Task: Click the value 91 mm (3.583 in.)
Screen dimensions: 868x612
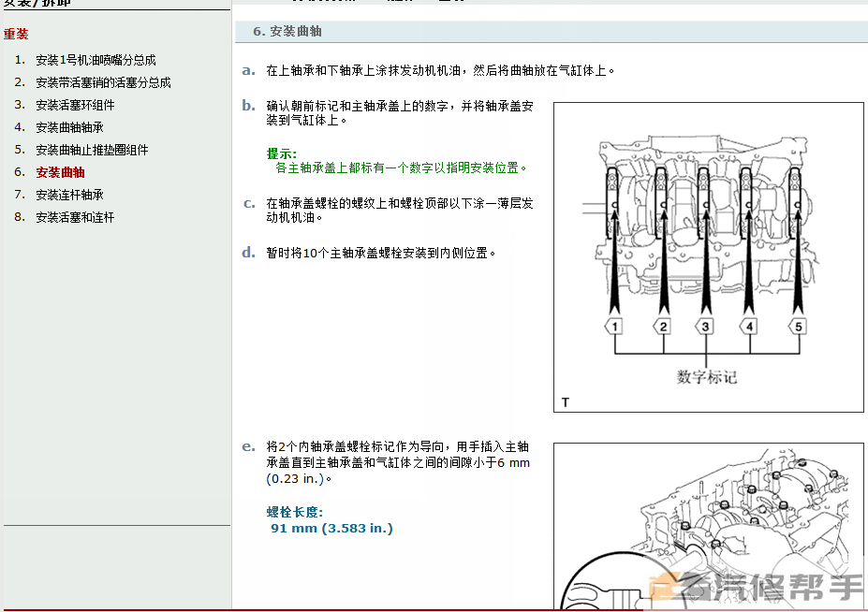Action: tap(331, 529)
